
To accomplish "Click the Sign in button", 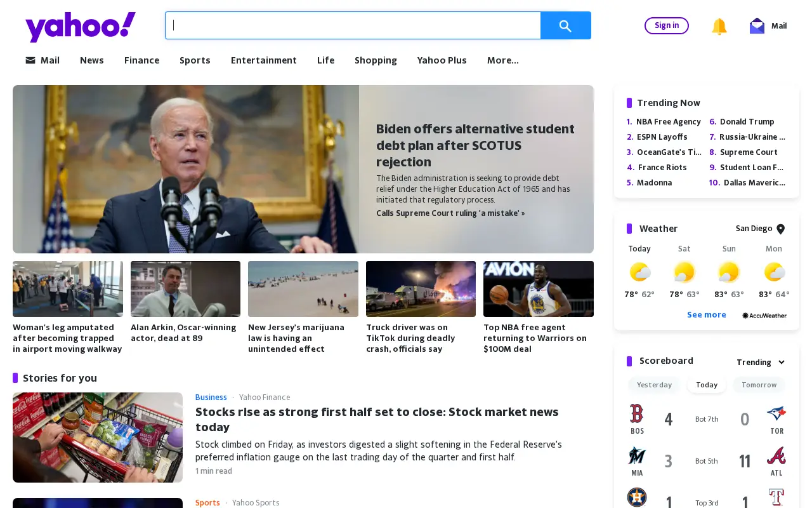I will 667,25.
